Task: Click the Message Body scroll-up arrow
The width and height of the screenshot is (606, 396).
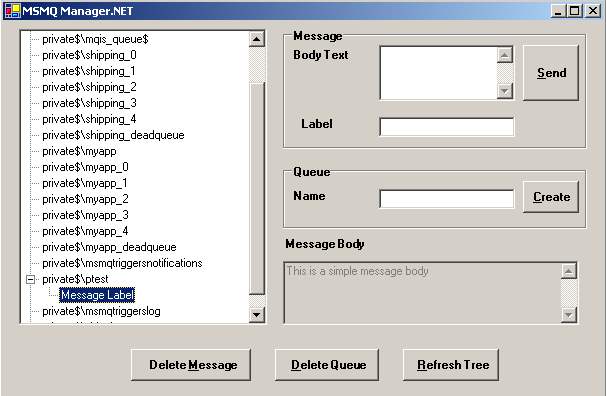Action: tap(569, 271)
